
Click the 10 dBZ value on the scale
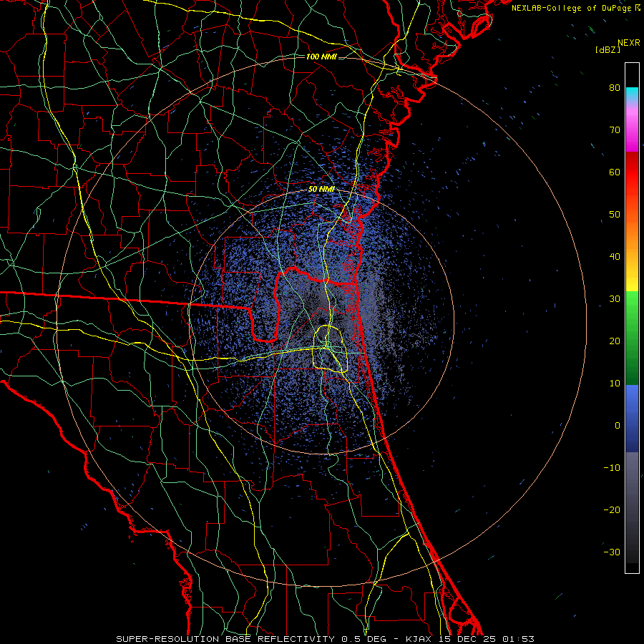(615, 384)
